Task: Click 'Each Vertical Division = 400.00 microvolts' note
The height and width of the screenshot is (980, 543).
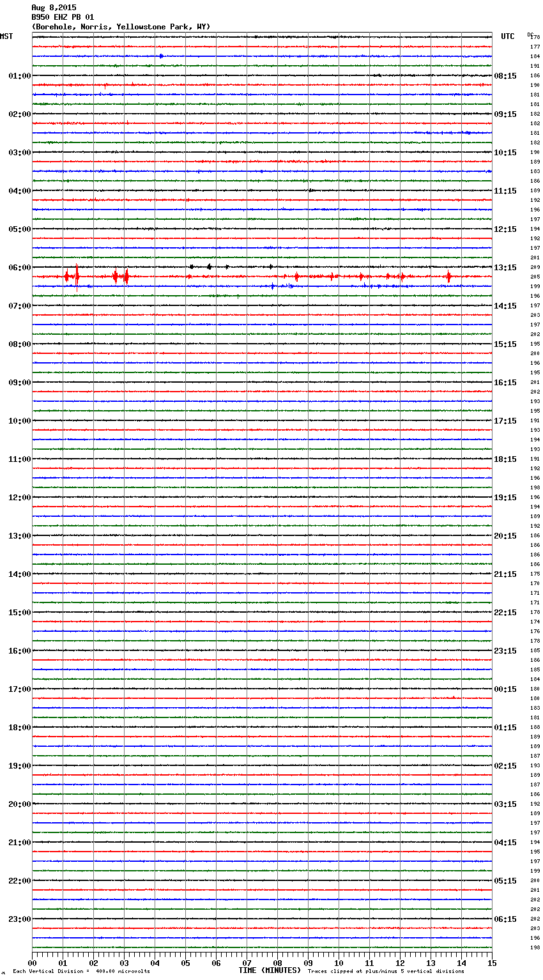Action: [81, 971]
